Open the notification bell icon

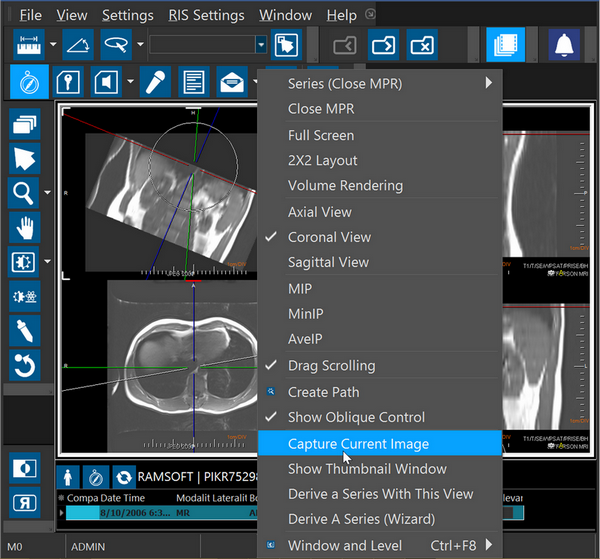pos(563,44)
